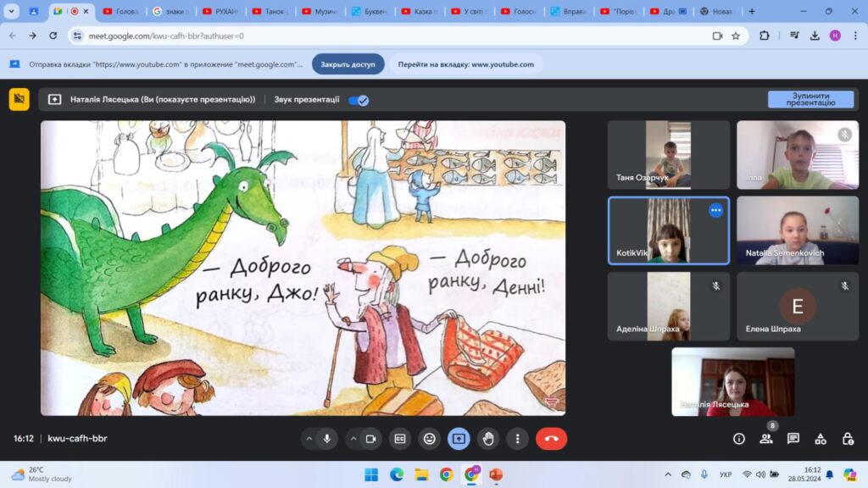Bookmark this page star icon

coord(736,36)
